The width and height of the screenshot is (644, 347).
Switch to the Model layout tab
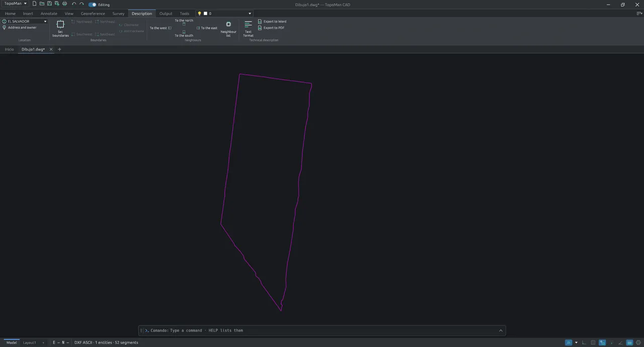pos(11,342)
